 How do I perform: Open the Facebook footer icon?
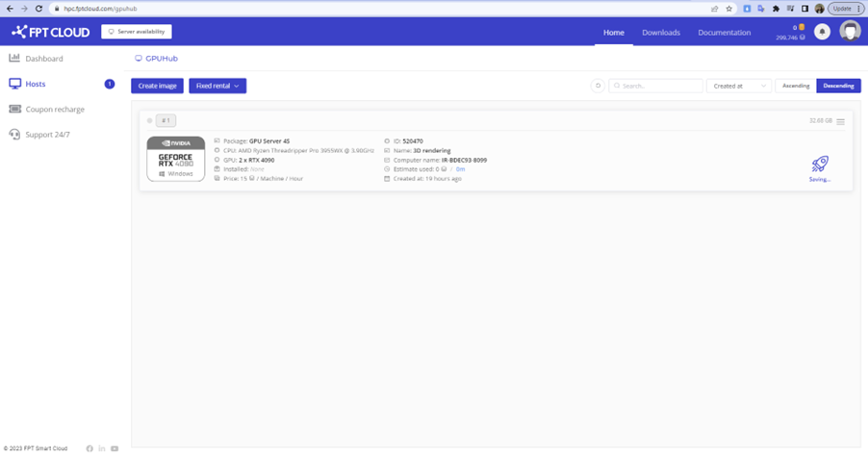(89, 448)
